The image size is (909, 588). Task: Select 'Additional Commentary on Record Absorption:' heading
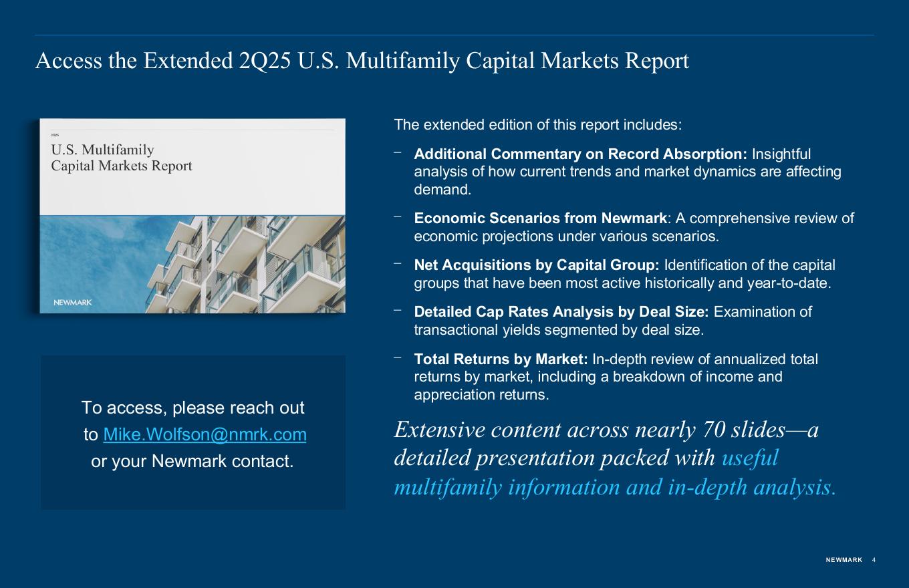click(581, 154)
